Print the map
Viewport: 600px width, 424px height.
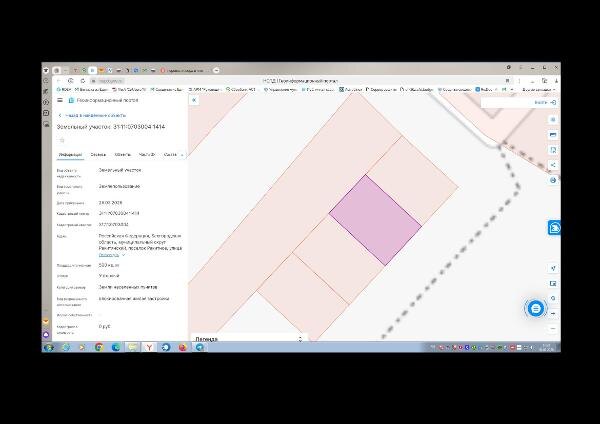(x=553, y=180)
